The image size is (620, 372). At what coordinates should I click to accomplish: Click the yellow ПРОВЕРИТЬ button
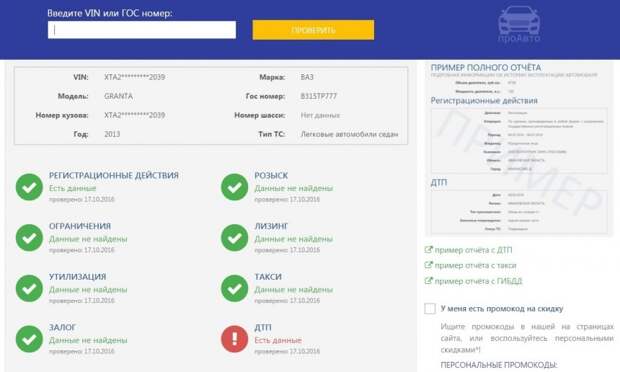pos(313,30)
